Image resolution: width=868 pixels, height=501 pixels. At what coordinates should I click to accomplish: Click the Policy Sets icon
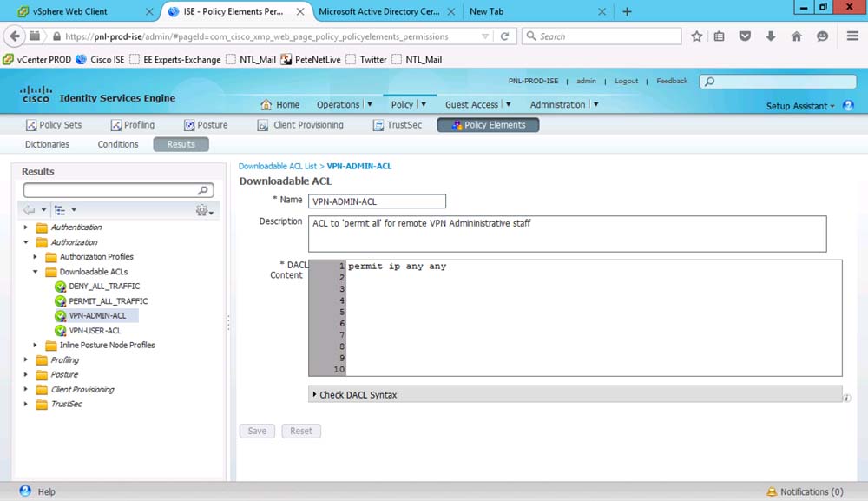[x=31, y=126]
